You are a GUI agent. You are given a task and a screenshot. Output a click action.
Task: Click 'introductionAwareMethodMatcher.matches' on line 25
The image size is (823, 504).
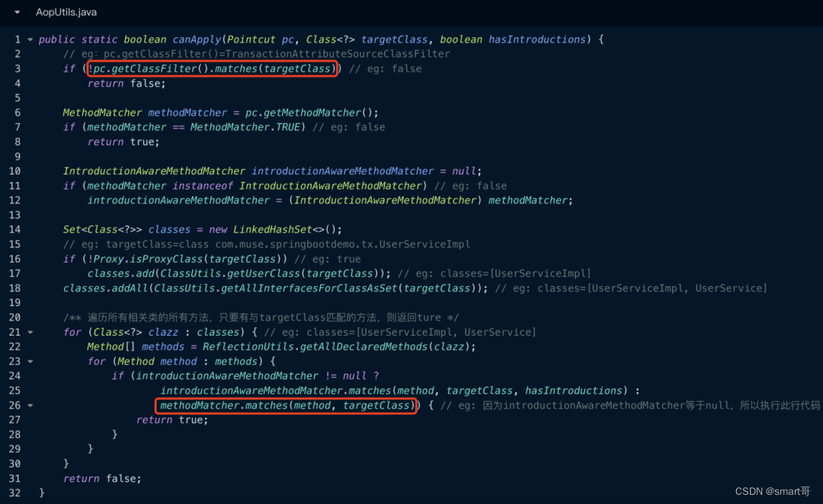click(276, 391)
